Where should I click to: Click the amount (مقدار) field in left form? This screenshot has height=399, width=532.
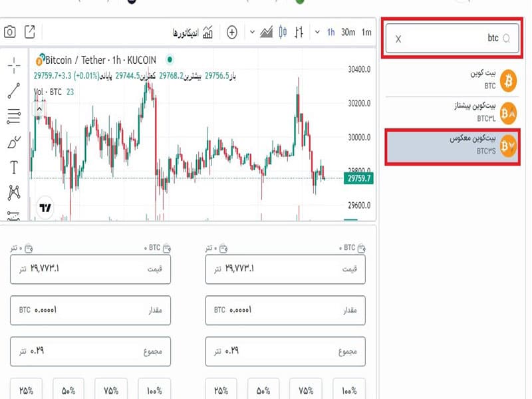click(x=90, y=310)
